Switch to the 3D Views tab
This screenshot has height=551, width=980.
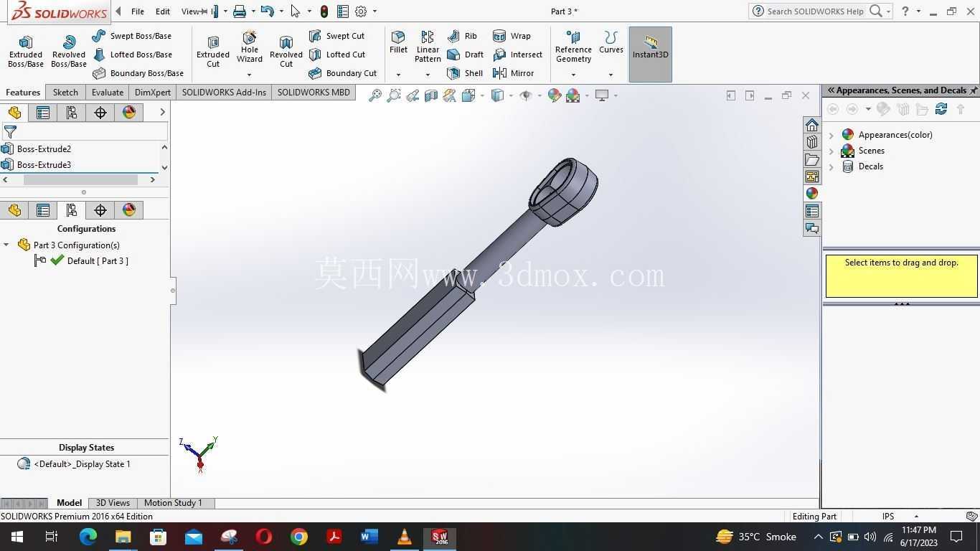tap(113, 503)
